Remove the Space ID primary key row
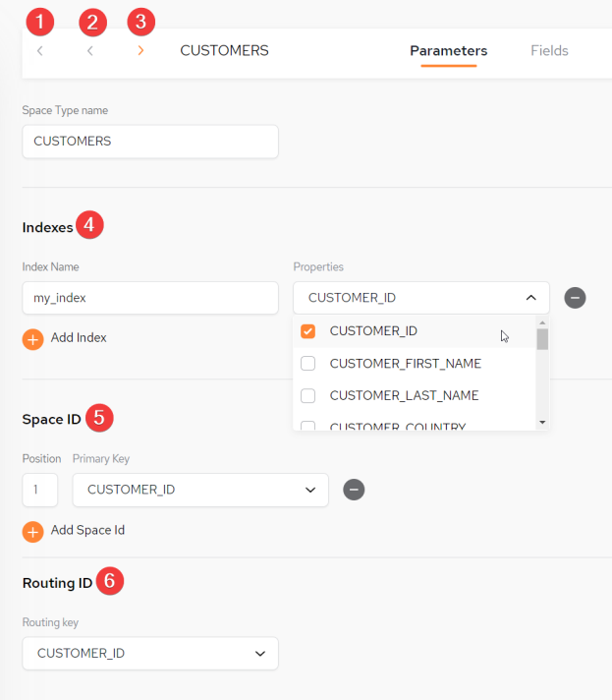Viewport: 612px width, 700px height. pos(354,490)
